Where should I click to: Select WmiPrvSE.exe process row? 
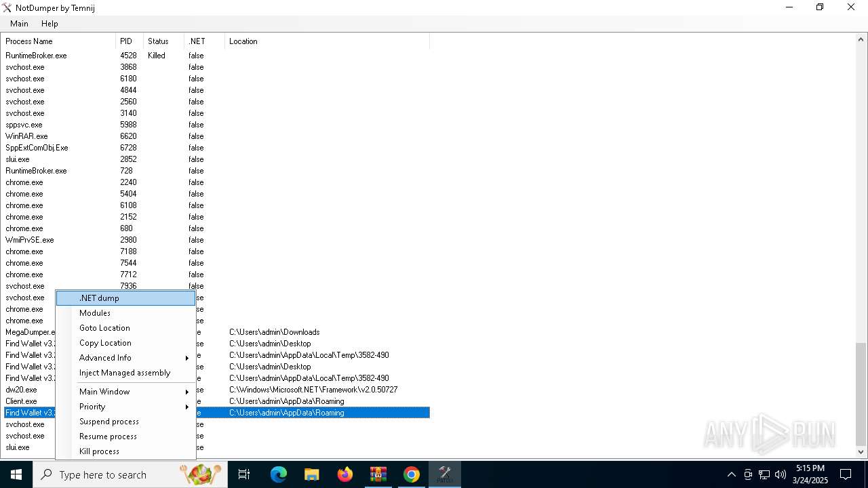(217, 240)
